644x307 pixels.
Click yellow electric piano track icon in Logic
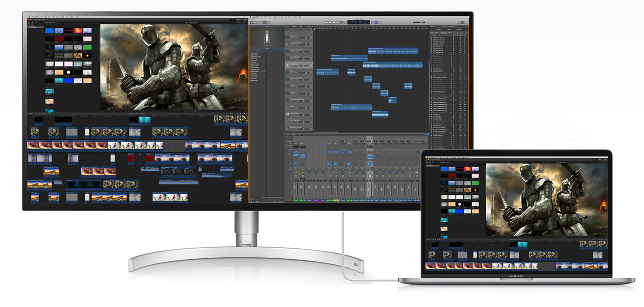click(287, 44)
